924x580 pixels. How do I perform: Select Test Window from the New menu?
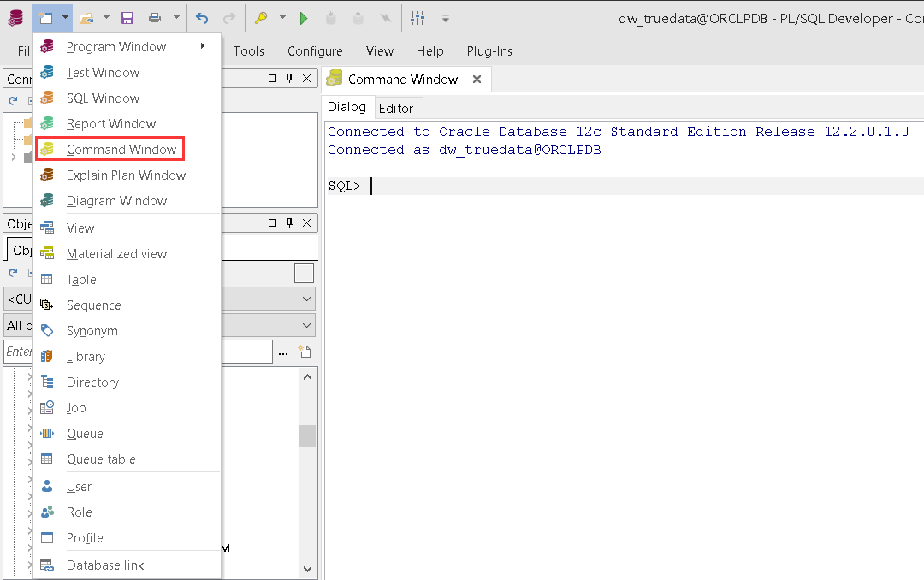tap(127, 73)
